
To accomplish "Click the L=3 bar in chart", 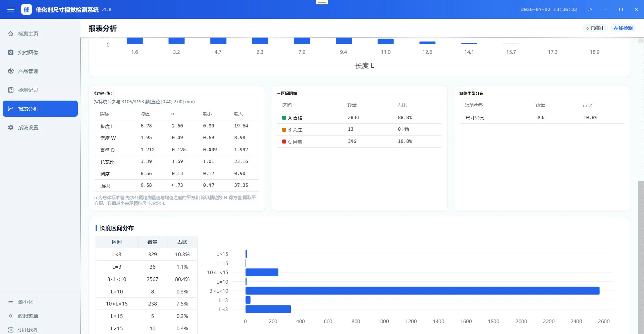I will (x=248, y=300).
